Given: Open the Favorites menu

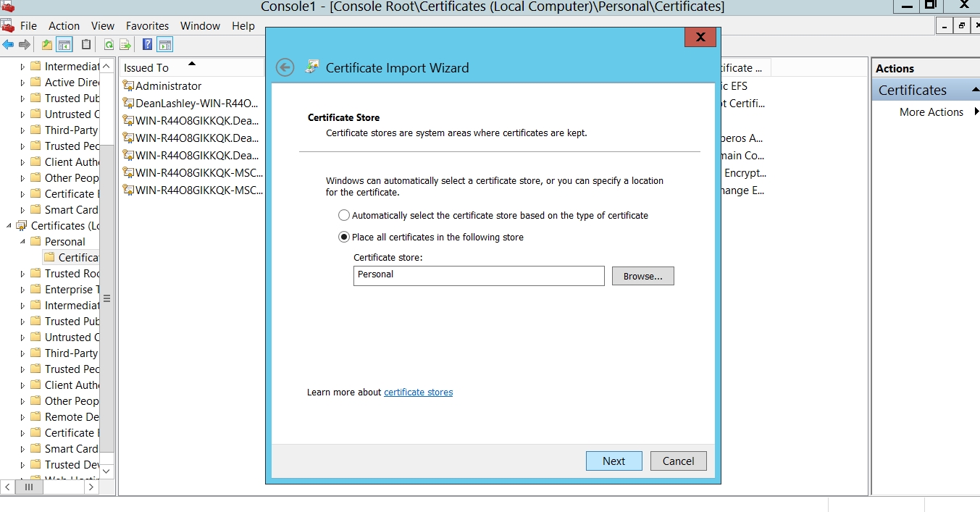Looking at the screenshot, I should click(x=147, y=26).
